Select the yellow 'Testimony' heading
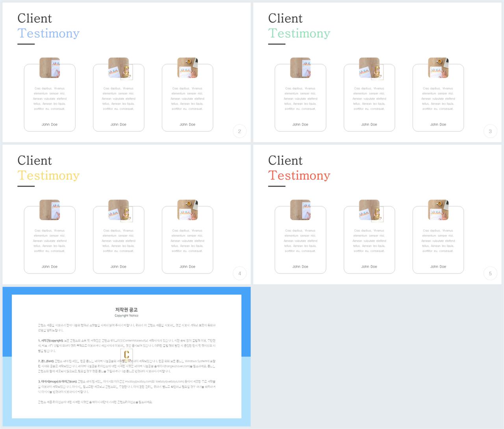Image resolution: width=504 pixels, height=429 pixels. [48, 176]
